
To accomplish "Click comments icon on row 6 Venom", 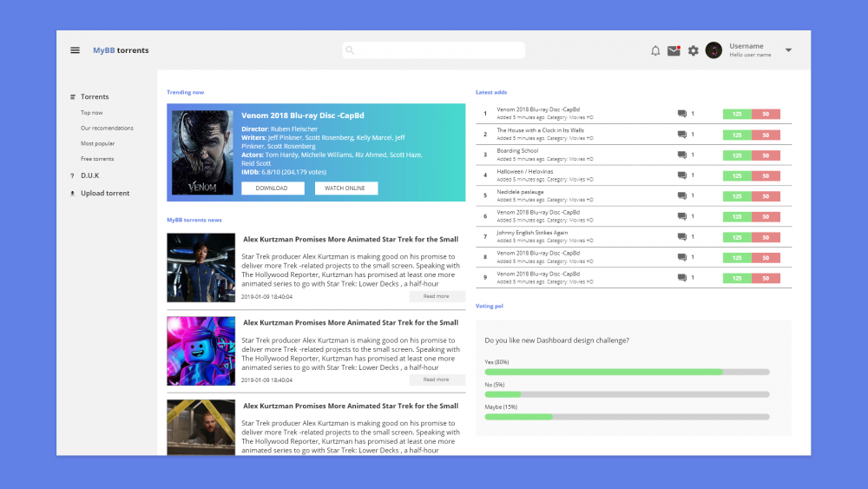I will [x=682, y=216].
